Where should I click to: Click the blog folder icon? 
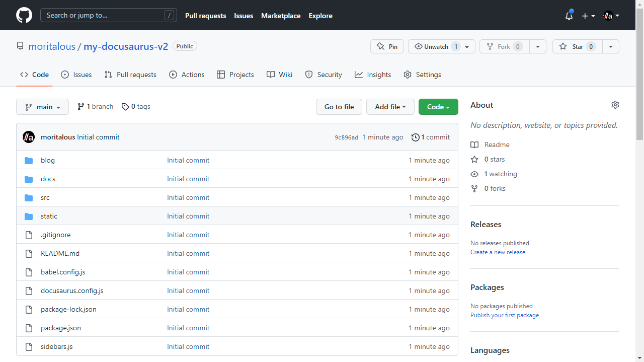[29, 161]
